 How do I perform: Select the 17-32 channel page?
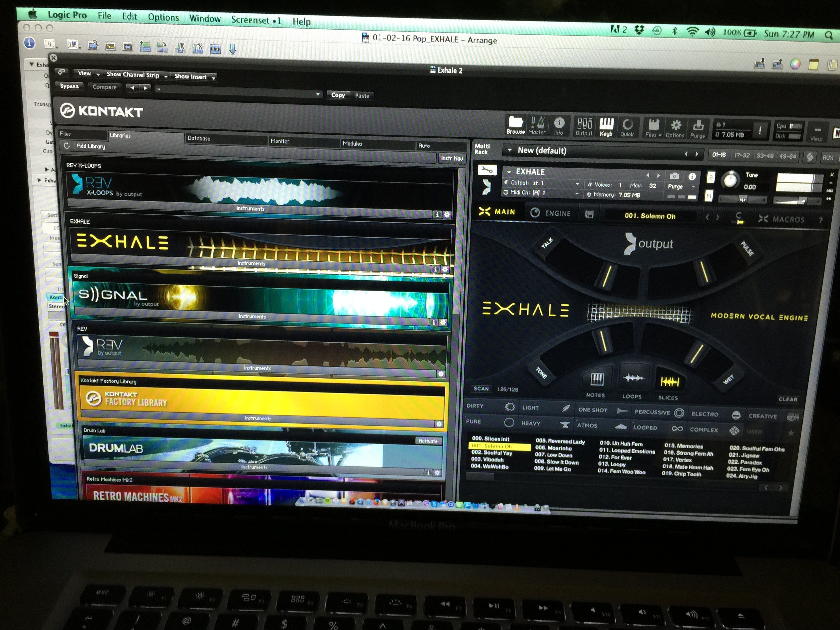742,155
